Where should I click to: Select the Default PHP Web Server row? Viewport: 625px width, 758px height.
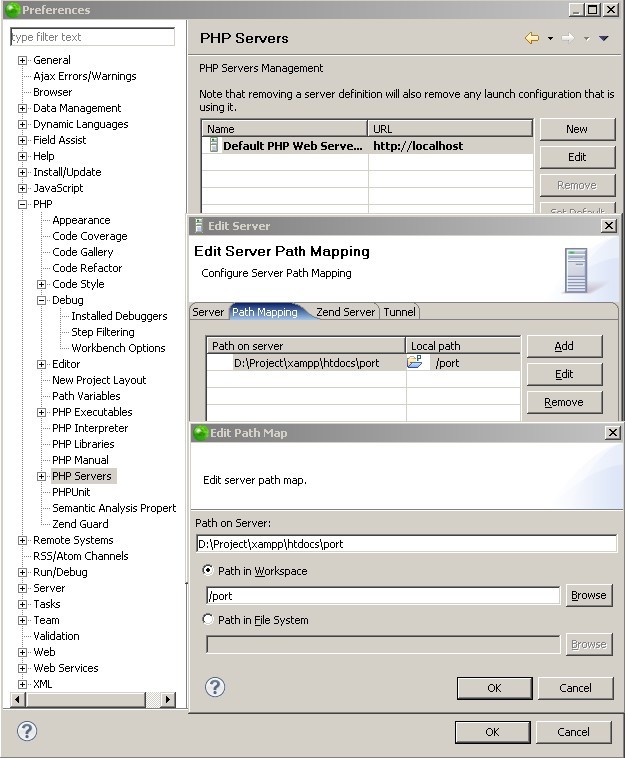click(x=367, y=146)
